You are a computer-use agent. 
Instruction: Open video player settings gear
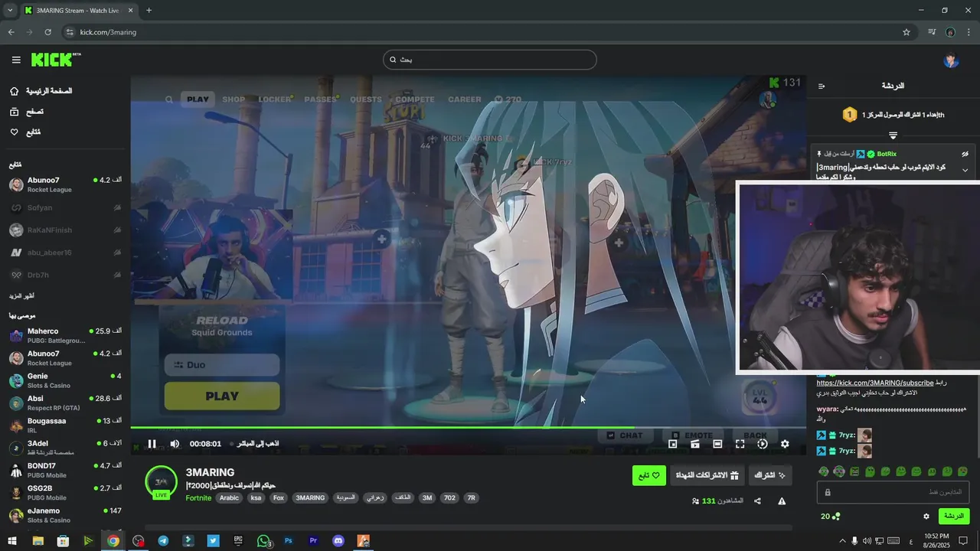785,444
